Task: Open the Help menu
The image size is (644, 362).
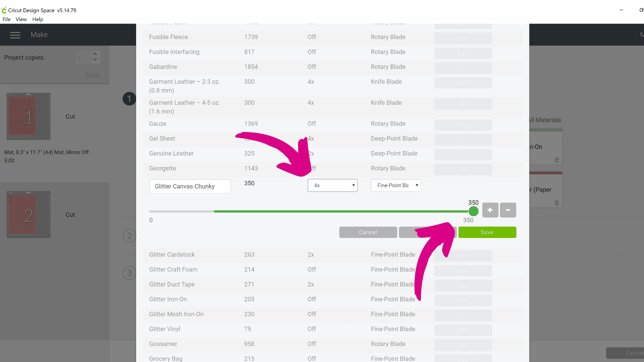Action: [38, 19]
